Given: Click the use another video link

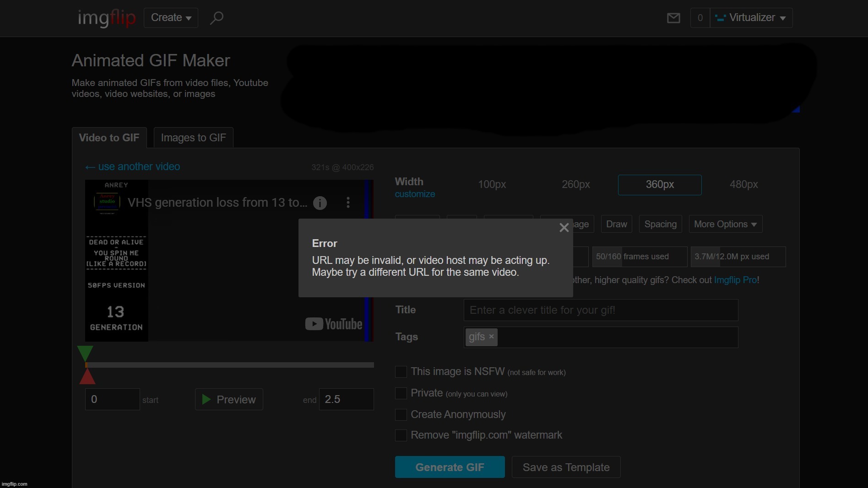Looking at the screenshot, I should (x=133, y=166).
